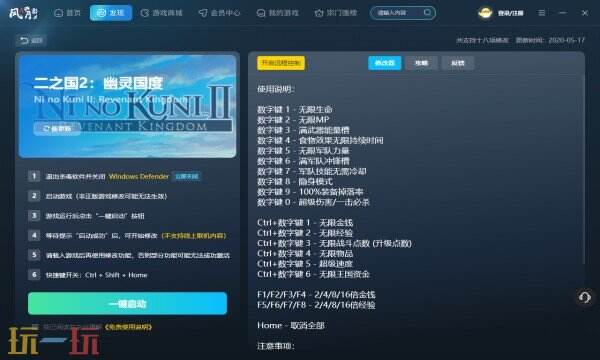Click the line Ctrl+数字键 2 - 无限经验
The height and width of the screenshot is (360, 600).
point(305,233)
